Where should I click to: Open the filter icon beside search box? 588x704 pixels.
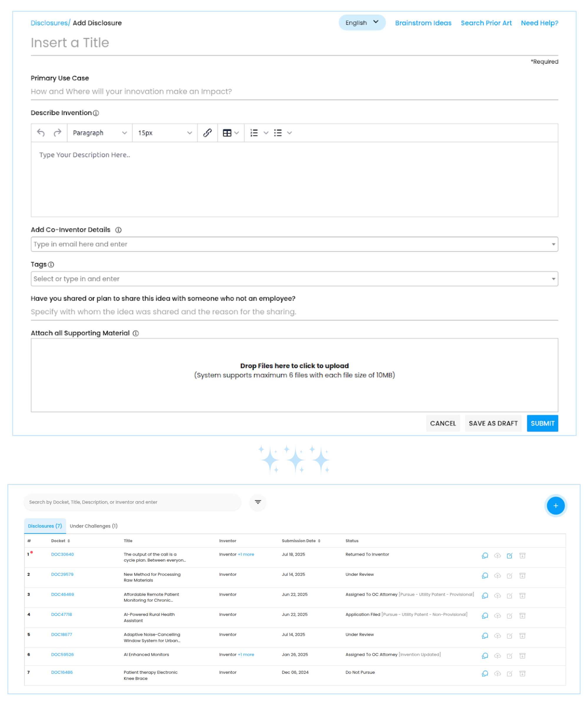click(258, 502)
